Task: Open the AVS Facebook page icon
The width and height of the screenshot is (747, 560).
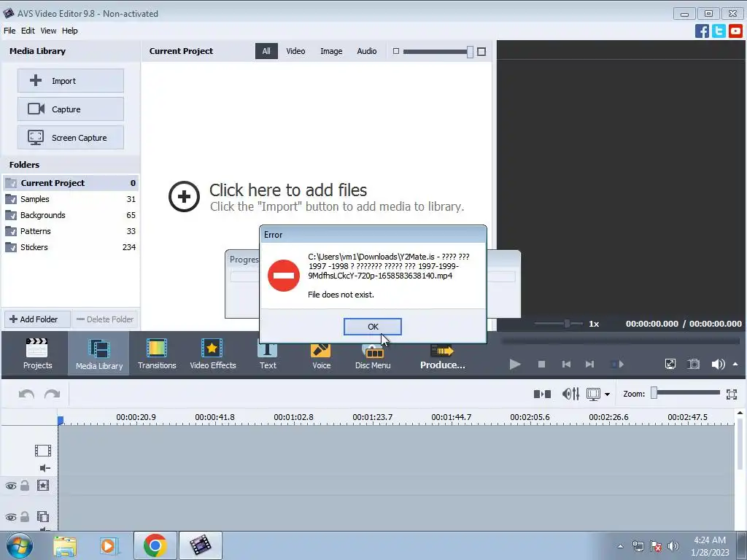Action: coord(702,31)
